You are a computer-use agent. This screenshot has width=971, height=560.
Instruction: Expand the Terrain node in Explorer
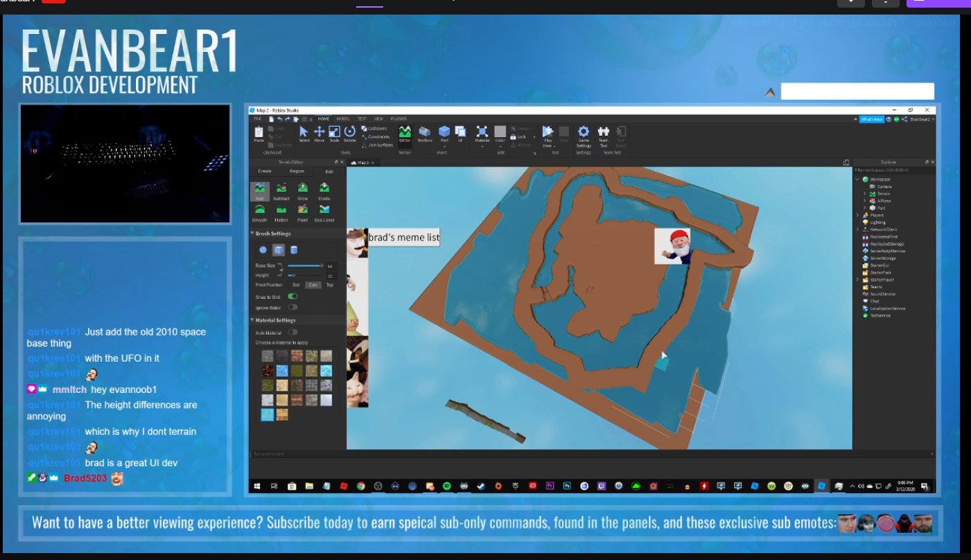[x=864, y=193]
